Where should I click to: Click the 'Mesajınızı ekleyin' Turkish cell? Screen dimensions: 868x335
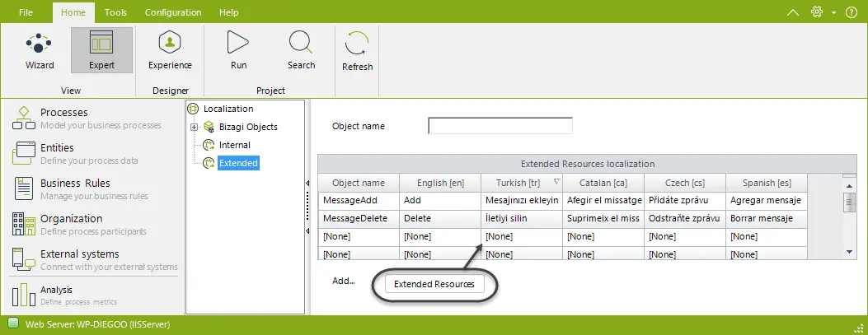tap(522, 201)
